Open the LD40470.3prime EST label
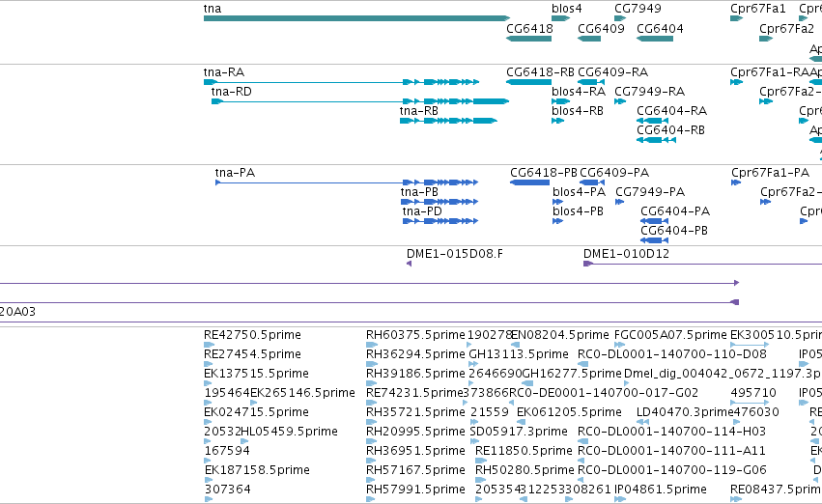Viewport: 822px width, 504px height. tap(685, 411)
